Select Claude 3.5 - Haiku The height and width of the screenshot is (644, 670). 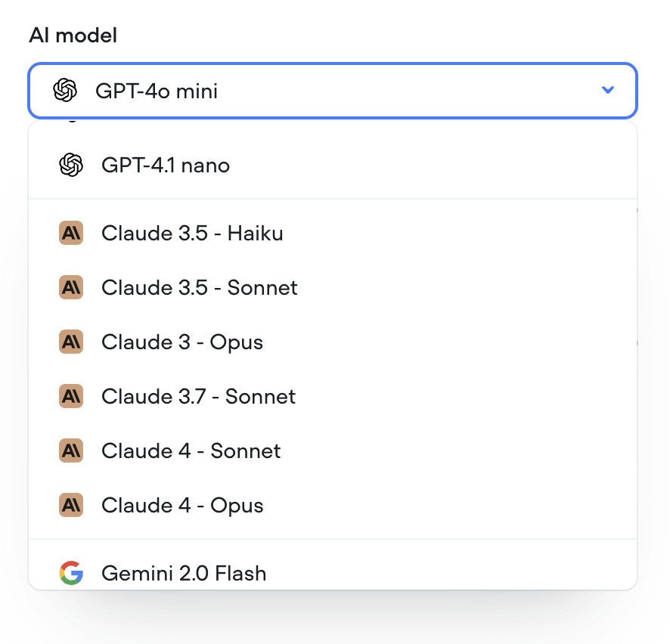(x=192, y=233)
